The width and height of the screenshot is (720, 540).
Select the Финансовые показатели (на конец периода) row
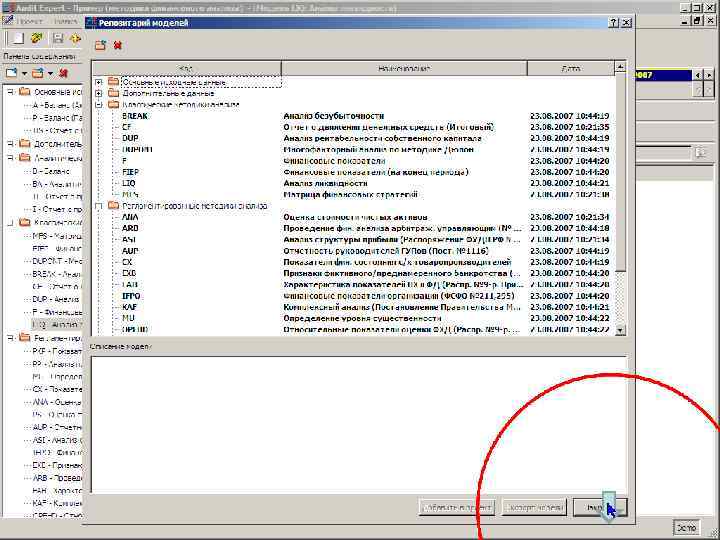pyautogui.click(x=354, y=172)
